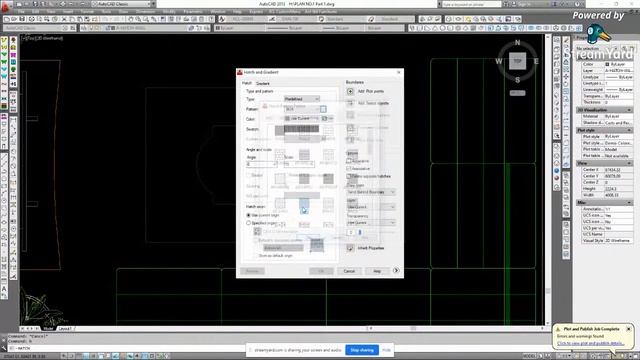Click Plot icon in Standard toolbar
Viewport: 640px width, 360px height.
click(x=31, y=19)
